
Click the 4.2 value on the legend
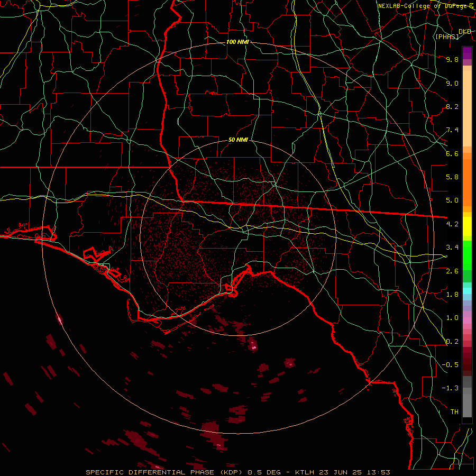(x=452, y=224)
